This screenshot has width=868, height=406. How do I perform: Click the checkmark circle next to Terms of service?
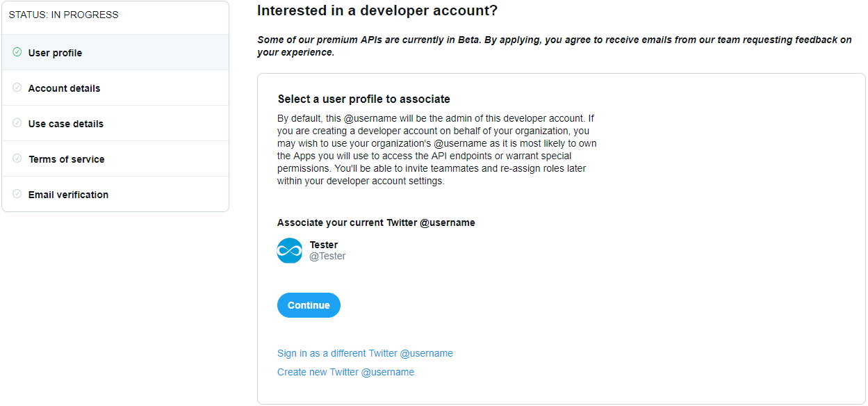pos(16,159)
